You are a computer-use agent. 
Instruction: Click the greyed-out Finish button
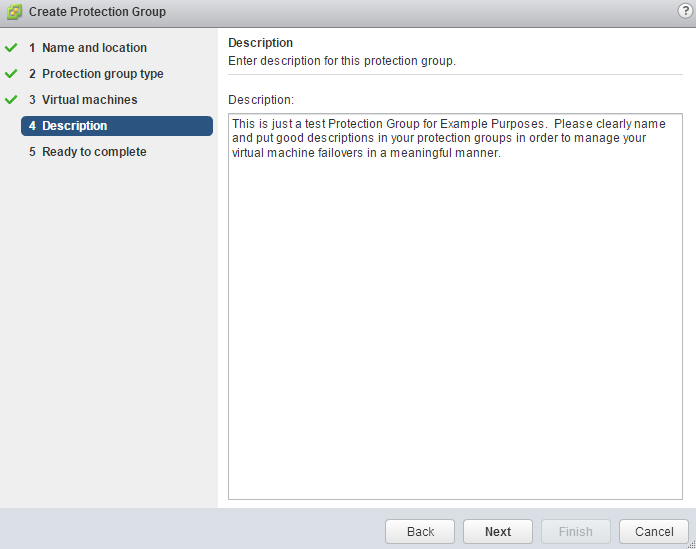[576, 532]
